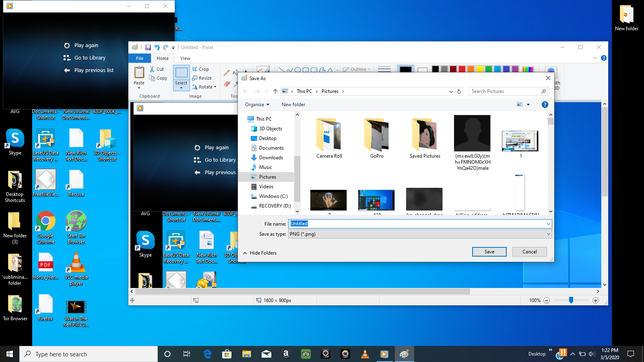Go up one folder level in Save As
Image resolution: width=644 pixels, height=362 pixels.
pos(275,91)
